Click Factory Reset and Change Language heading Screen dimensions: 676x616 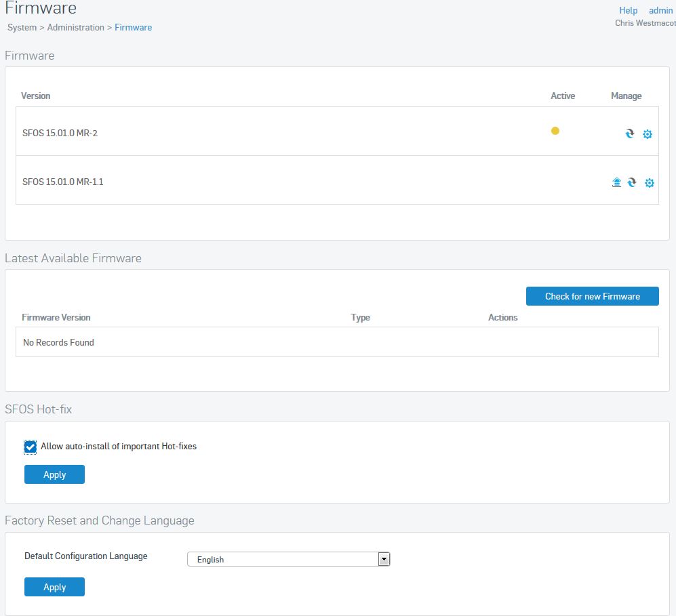pyautogui.click(x=100, y=521)
